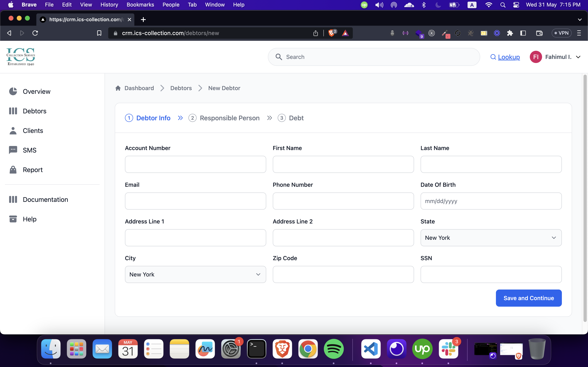The image size is (588, 367).
Task: Click the Overview pie chart icon
Action: point(13,92)
